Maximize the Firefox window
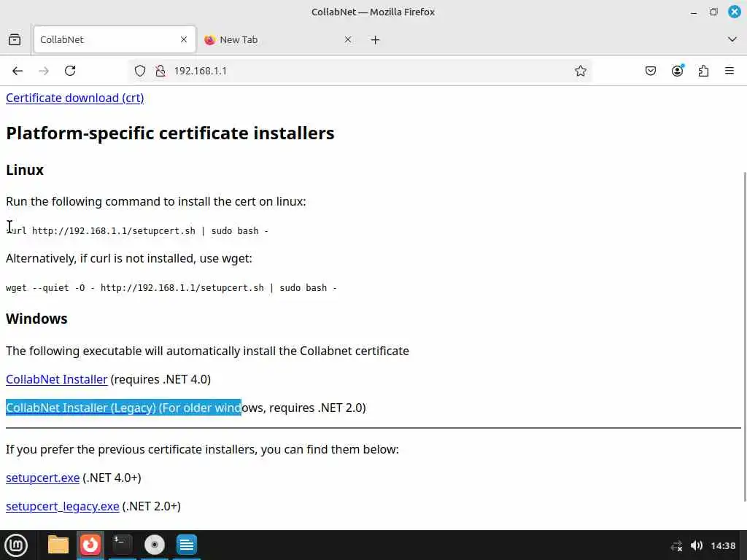747x560 pixels. [713, 12]
